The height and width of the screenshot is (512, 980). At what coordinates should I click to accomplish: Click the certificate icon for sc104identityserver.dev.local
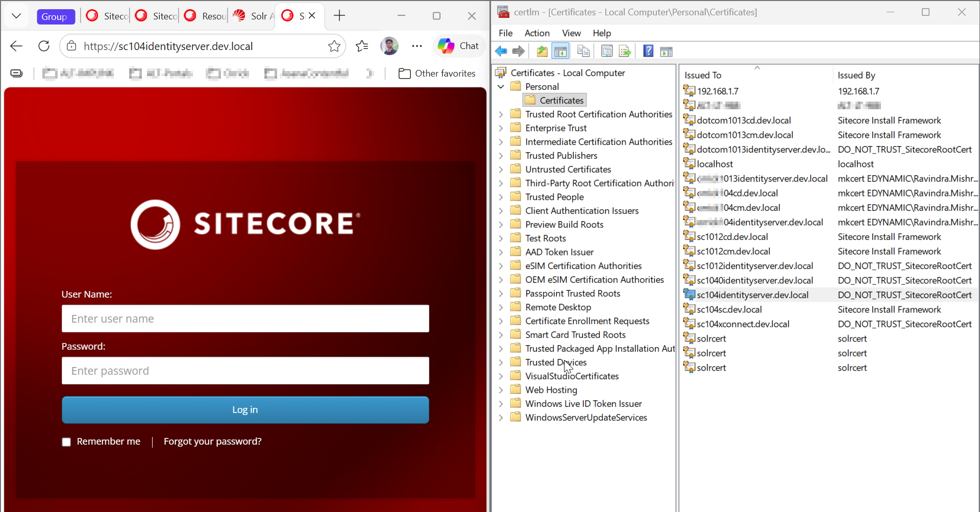click(689, 295)
